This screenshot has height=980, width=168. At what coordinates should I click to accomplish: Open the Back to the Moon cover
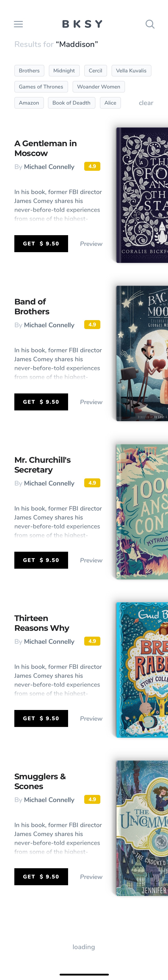click(x=142, y=353)
